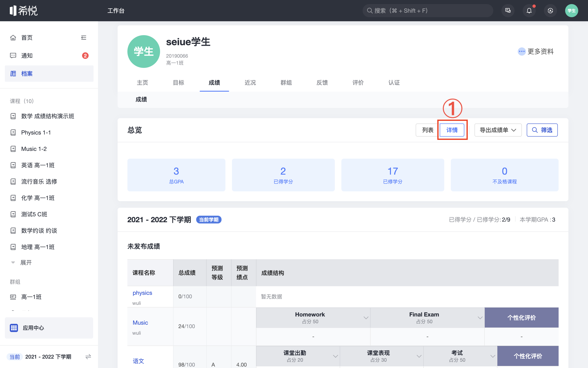Click the 筛选 filter button
Image resolution: width=588 pixels, height=368 pixels.
(542, 130)
